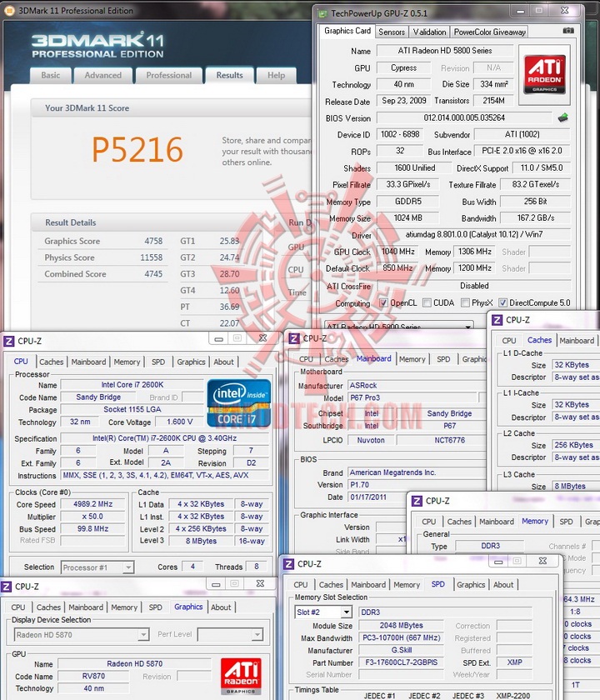Open the Help tab in 3DMark

tap(277, 76)
